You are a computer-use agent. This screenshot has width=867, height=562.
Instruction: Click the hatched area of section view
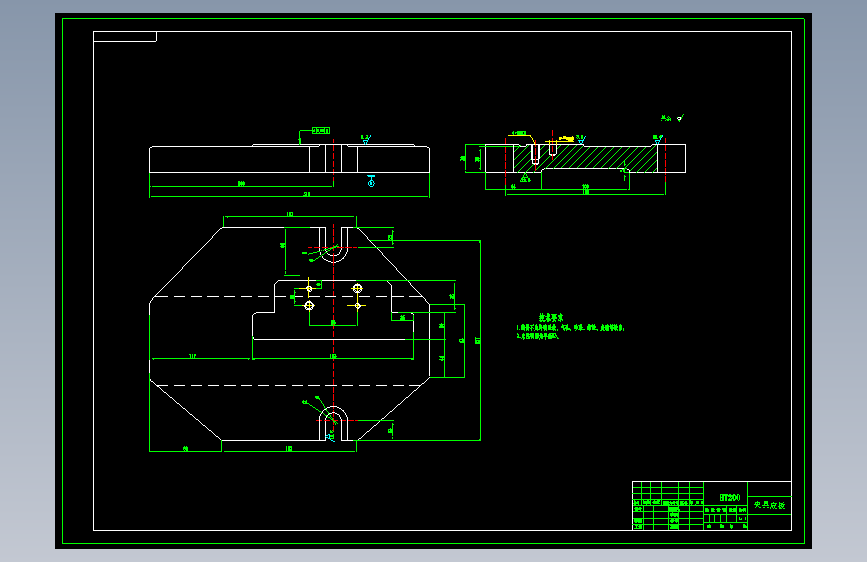[x=597, y=158]
